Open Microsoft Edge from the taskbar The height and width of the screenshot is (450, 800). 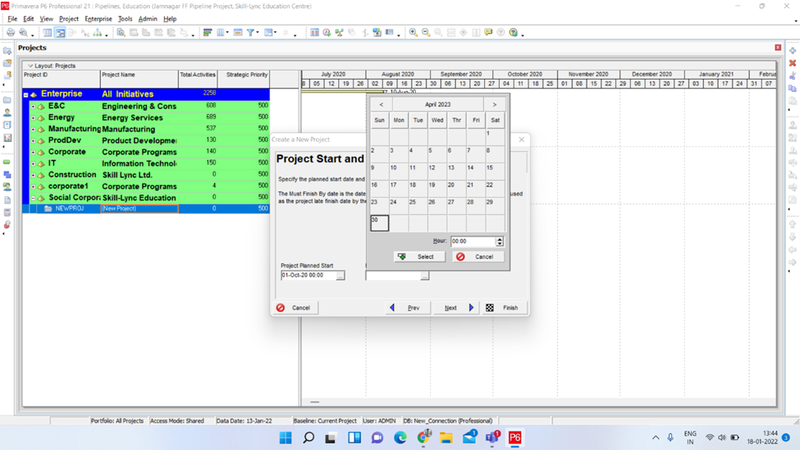pos(400,437)
